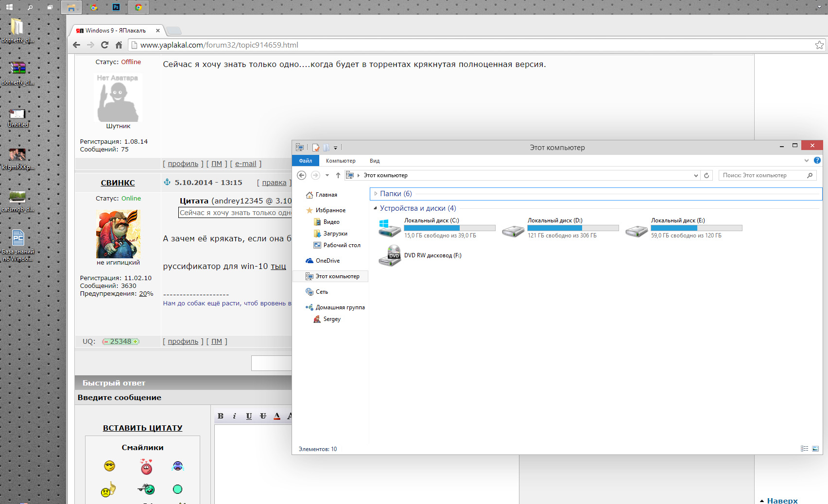Click ПМ link under СВИНКС post
828x504 pixels.
coord(217,341)
